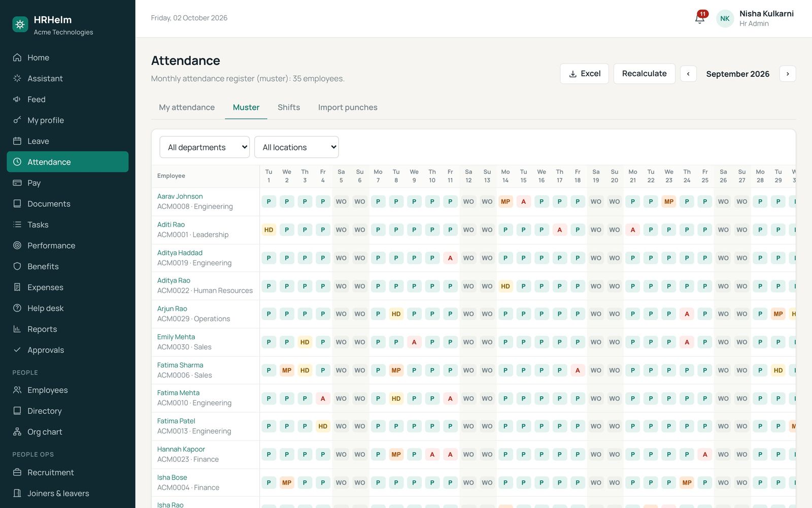Open the My profile icon
This screenshot has height=508, width=812.
[17, 120]
